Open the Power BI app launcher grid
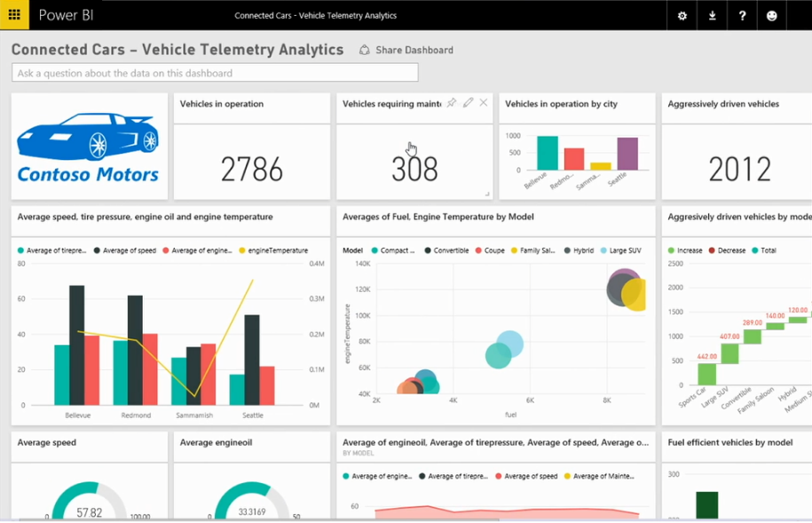812x523 pixels. click(x=14, y=14)
